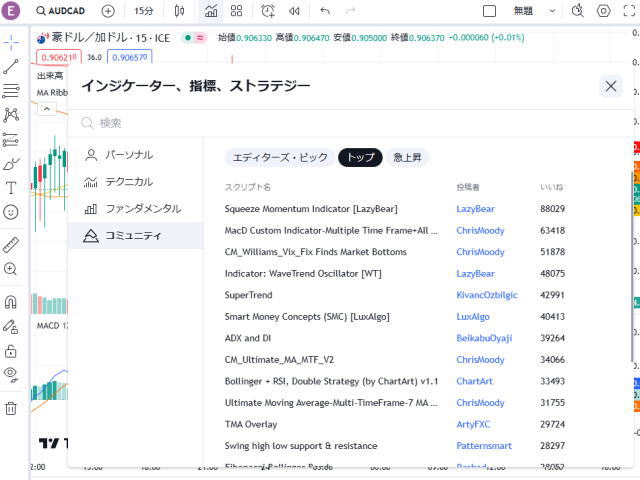Toggle stay in drawing mode
The width and height of the screenshot is (640, 480).
click(x=11, y=327)
